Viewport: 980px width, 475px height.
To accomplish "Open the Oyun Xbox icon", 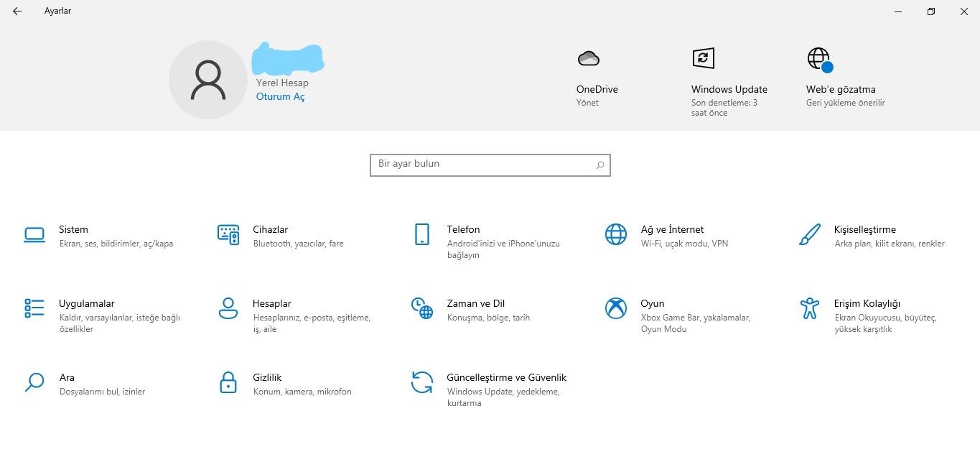I will [616, 308].
